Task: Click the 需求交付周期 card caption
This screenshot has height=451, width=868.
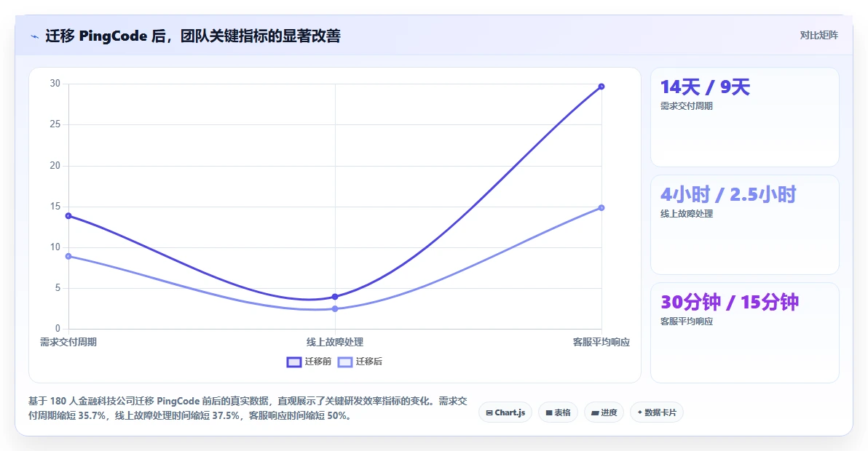Action: click(687, 106)
